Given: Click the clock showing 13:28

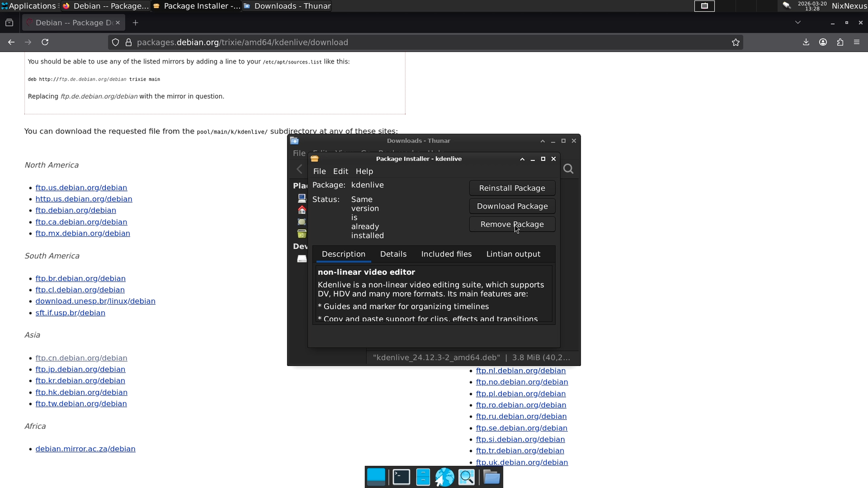Looking at the screenshot, I should [x=812, y=6].
